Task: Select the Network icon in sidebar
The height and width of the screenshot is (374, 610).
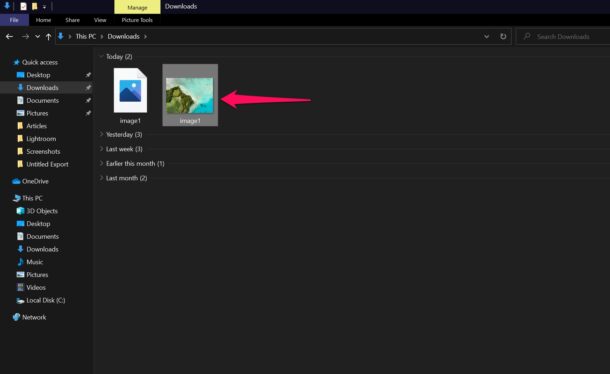Action: click(16, 317)
